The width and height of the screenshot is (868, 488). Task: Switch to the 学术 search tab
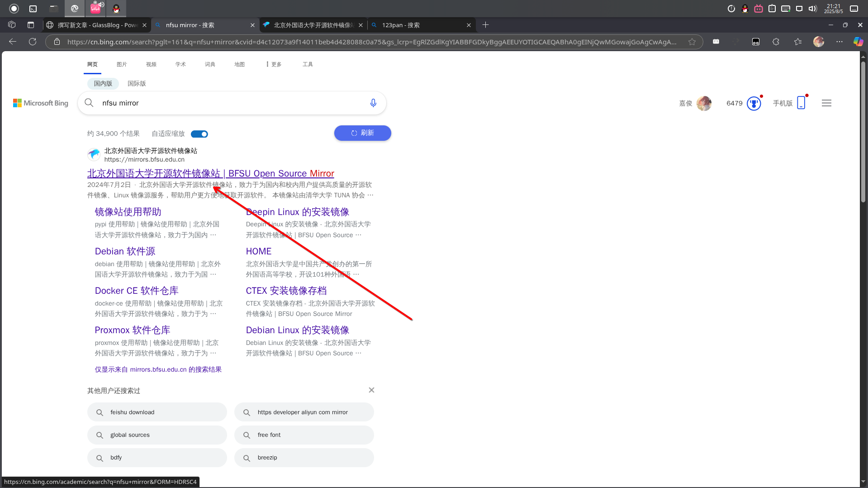coord(180,64)
